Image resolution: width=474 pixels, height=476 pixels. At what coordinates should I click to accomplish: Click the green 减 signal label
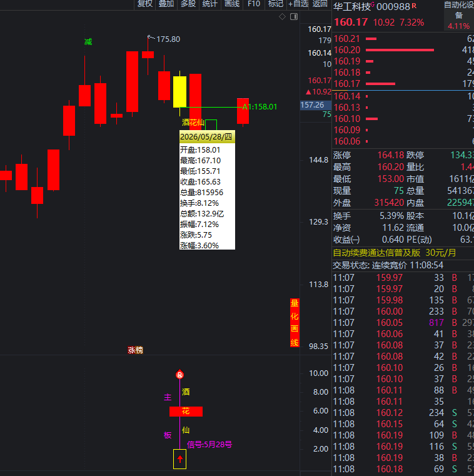88,41
